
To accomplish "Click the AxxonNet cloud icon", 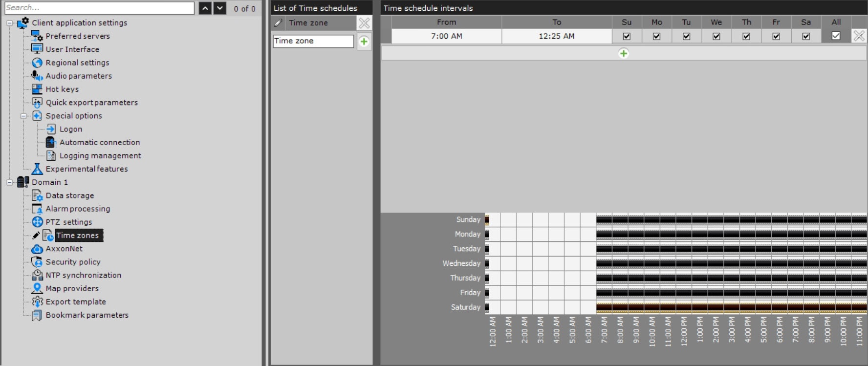I will [37, 249].
